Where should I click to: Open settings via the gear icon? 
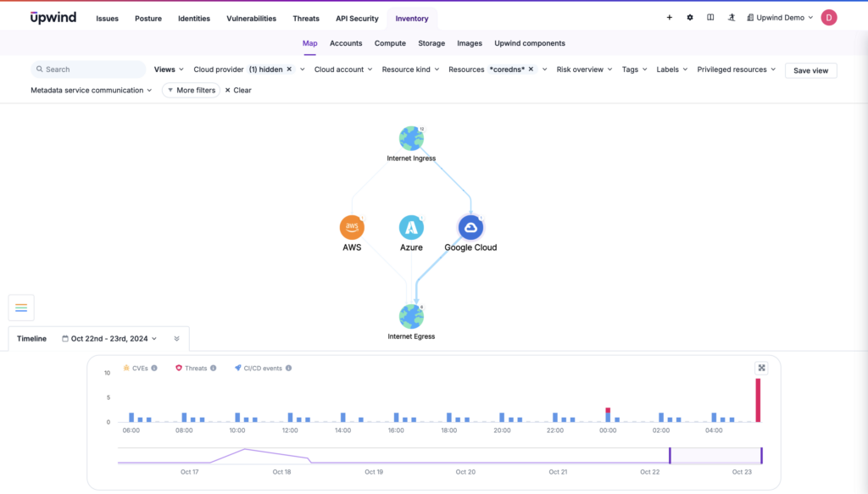click(x=689, y=17)
